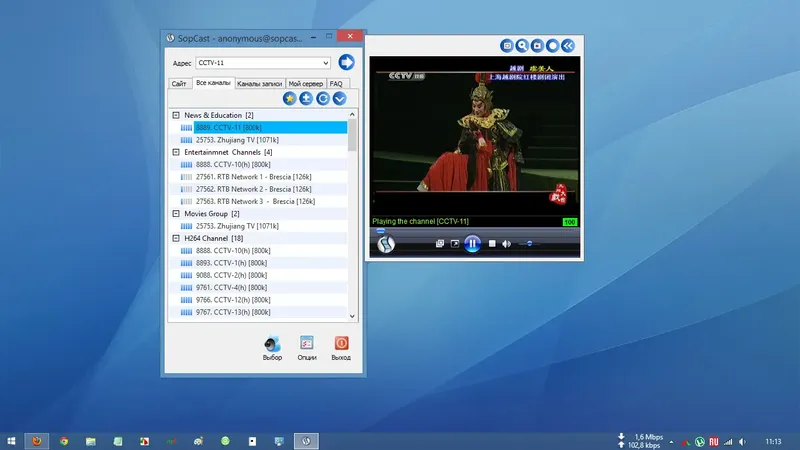Viewport: 800px width, 450px height.
Task: Click the Выход exit button
Action: (x=341, y=348)
